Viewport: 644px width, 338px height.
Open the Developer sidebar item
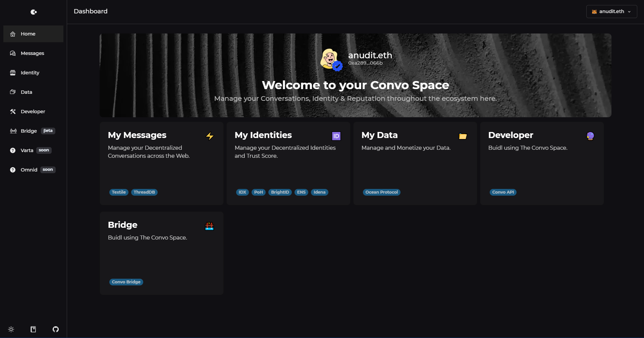coord(33,112)
